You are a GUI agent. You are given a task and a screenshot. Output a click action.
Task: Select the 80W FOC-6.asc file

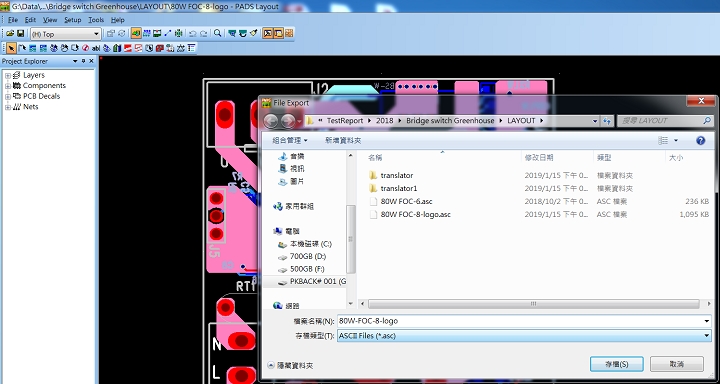[406, 201]
